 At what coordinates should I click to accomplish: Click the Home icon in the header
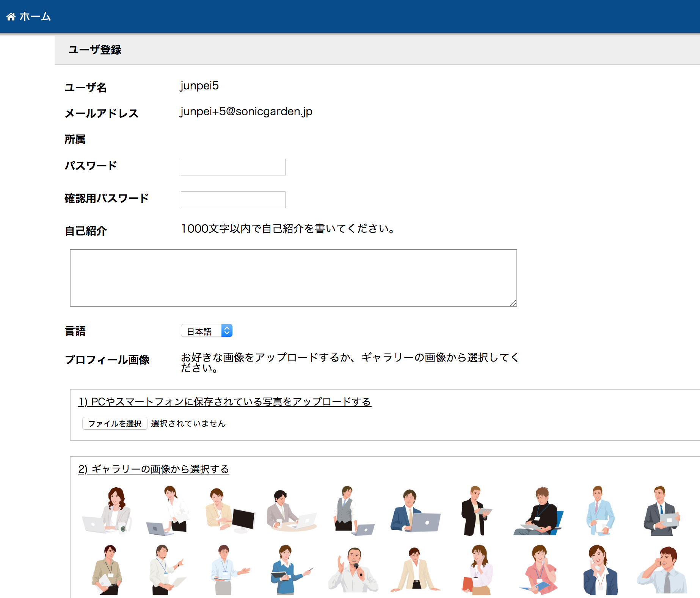pyautogui.click(x=11, y=17)
